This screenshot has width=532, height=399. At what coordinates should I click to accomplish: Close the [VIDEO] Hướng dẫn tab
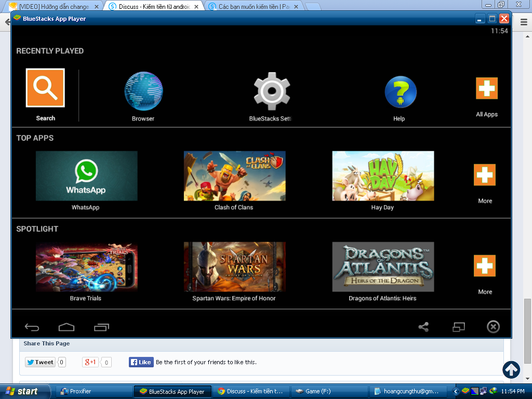[x=96, y=6]
